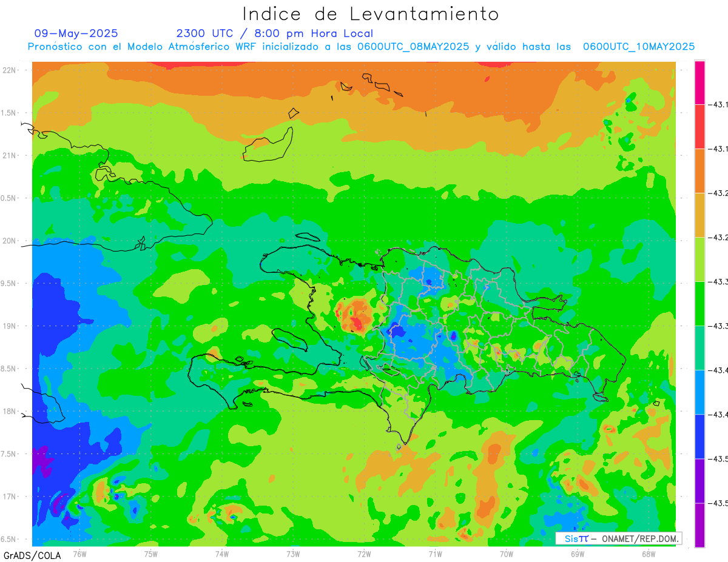Click the red swatch in the legend bar
Image resolution: width=728 pixels, height=562 pixels.
coord(699,126)
